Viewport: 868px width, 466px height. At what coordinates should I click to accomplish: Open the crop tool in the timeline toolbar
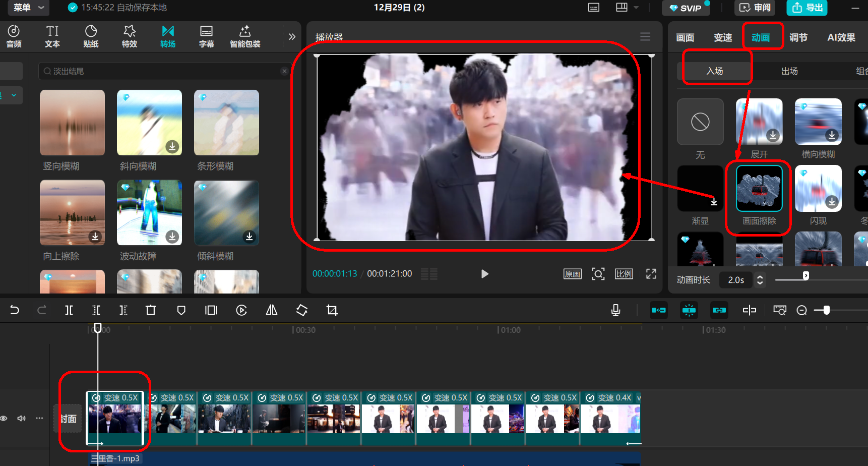tap(332, 310)
